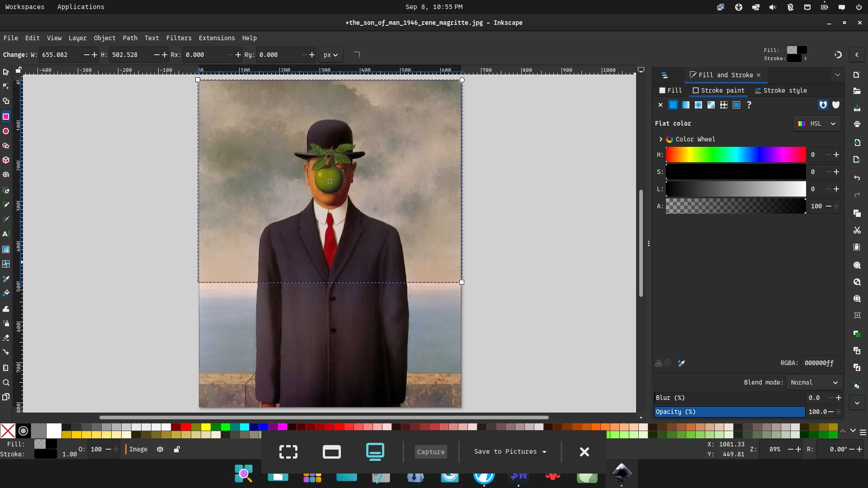Expand more command bar items chevron
The height and width of the screenshot is (488, 868).
coord(857,403)
